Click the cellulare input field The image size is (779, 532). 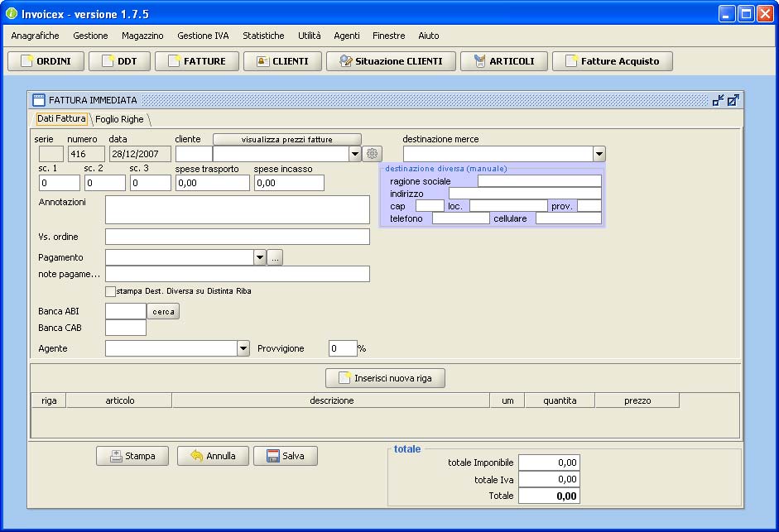[569, 218]
